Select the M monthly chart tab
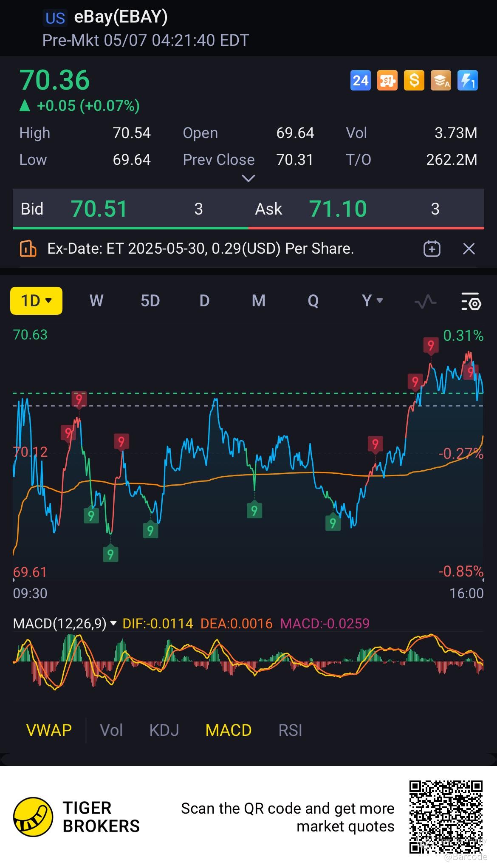Image resolution: width=497 pixels, height=868 pixels. [x=259, y=301]
